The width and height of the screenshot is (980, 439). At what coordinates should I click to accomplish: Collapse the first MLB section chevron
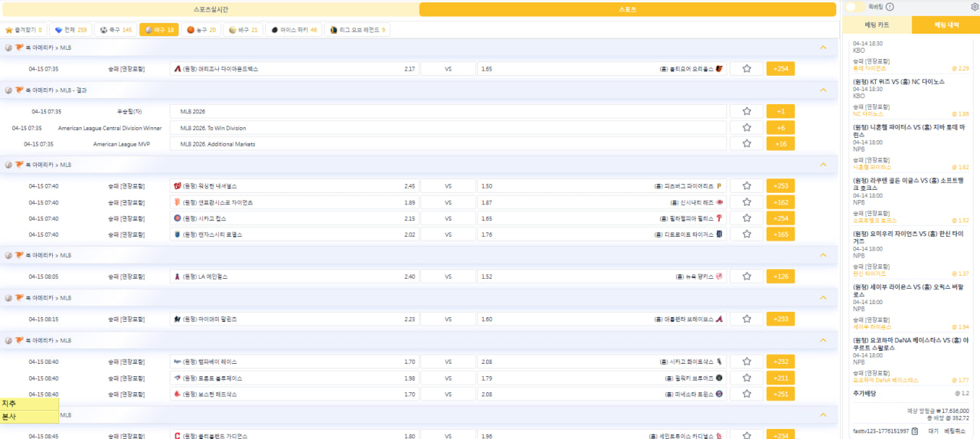pyautogui.click(x=823, y=48)
